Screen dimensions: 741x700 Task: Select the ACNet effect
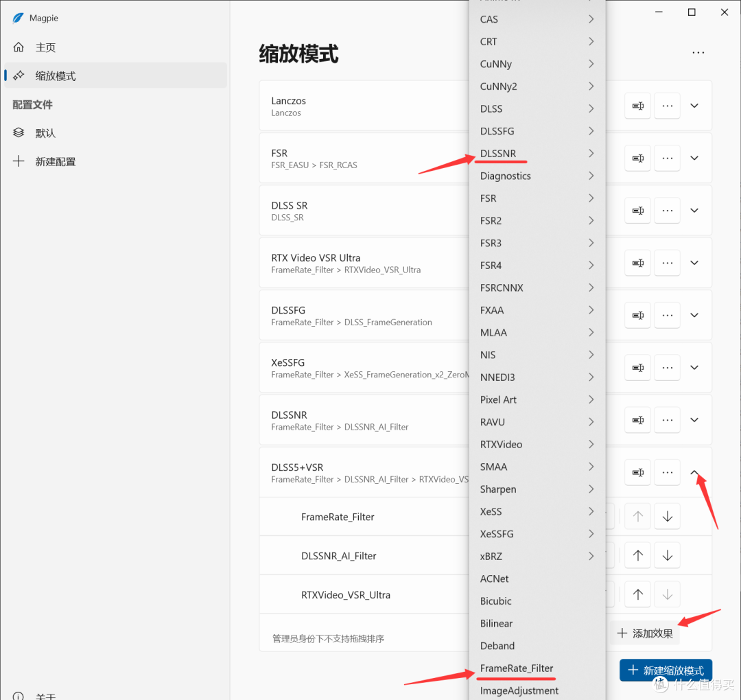click(537, 579)
